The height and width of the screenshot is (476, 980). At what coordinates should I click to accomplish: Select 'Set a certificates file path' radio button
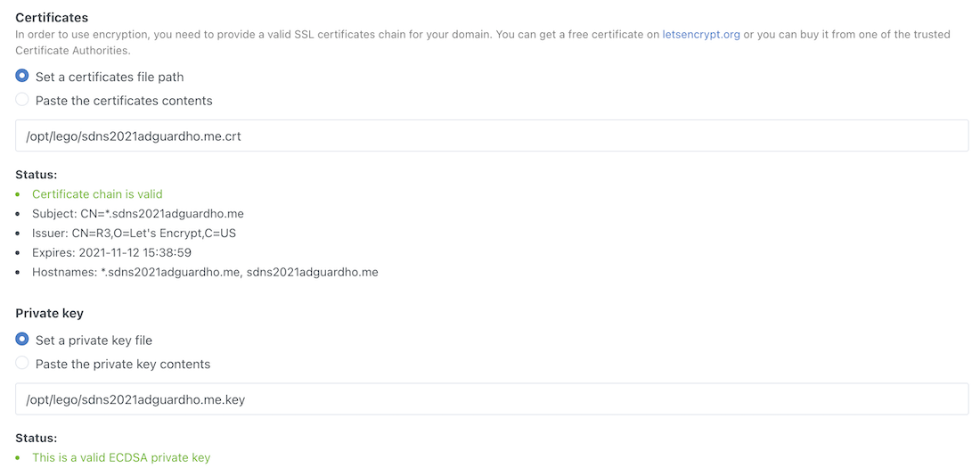coord(22,77)
